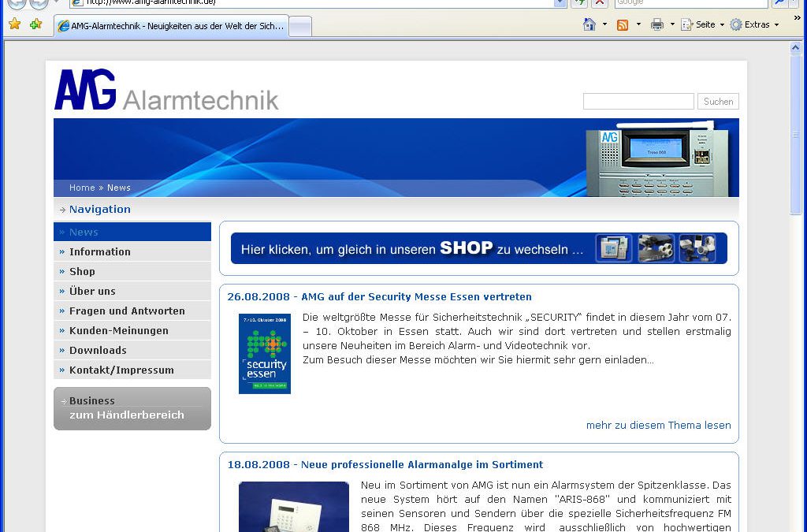Viewport: 807px width, 532px height.
Task: Click the Print icon in toolbar
Action: point(657,24)
